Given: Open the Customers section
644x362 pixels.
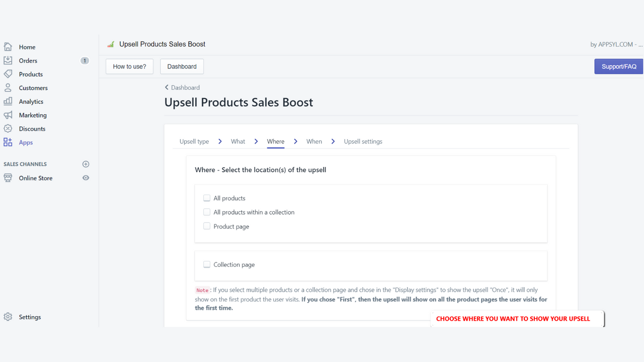Looking at the screenshot, I should pos(33,87).
